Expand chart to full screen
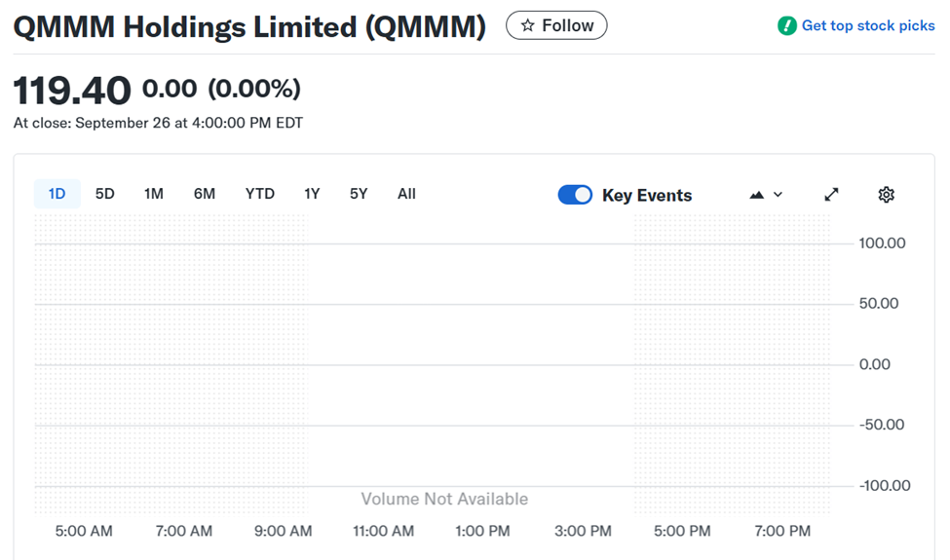 [x=831, y=195]
